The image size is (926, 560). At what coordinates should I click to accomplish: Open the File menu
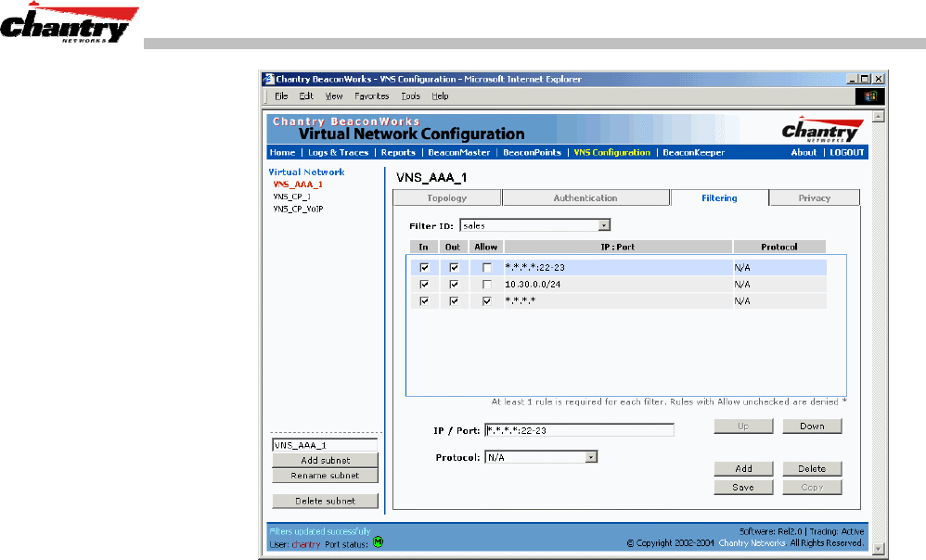click(x=281, y=96)
